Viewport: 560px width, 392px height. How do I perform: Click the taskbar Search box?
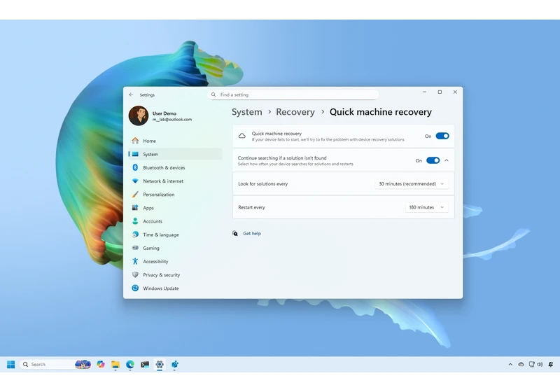click(55, 364)
